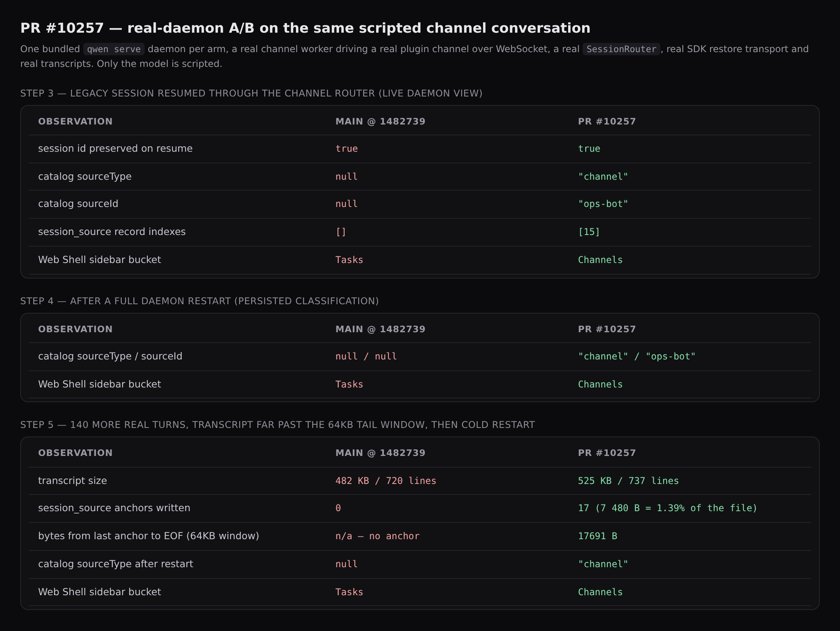Select the Step 4 section heading
The height and width of the screenshot is (631, 840).
click(199, 301)
